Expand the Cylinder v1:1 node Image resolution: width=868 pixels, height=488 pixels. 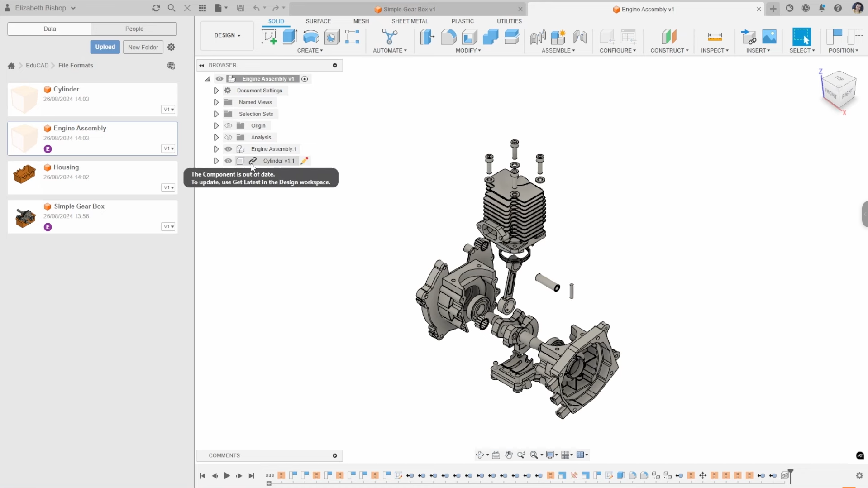click(x=216, y=161)
